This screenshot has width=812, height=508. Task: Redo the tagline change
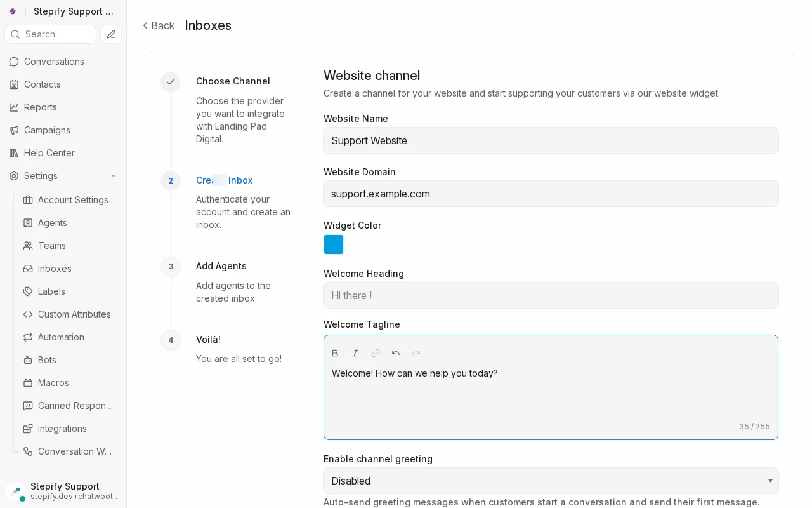click(416, 353)
